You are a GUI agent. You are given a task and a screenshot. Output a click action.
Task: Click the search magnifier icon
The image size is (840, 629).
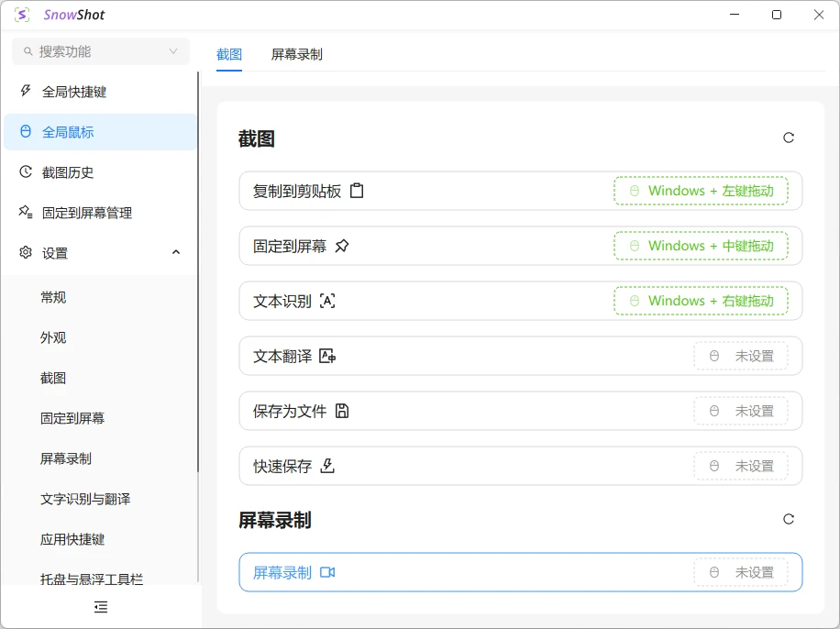point(28,51)
